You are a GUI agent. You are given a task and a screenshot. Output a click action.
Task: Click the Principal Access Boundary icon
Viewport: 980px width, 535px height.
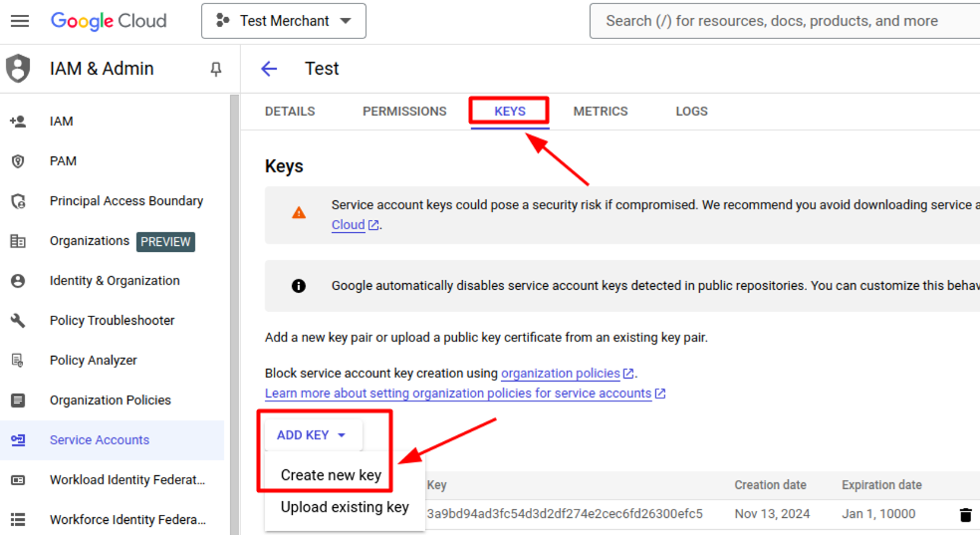(x=18, y=201)
